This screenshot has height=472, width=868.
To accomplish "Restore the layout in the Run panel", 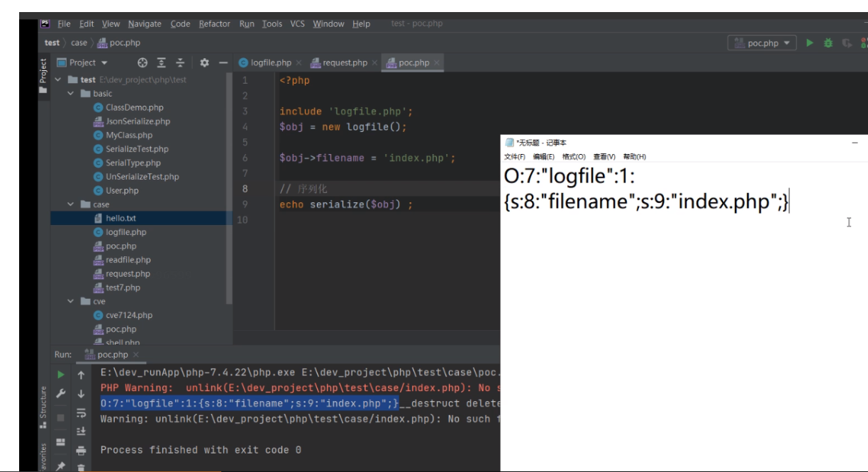I will [x=61, y=442].
